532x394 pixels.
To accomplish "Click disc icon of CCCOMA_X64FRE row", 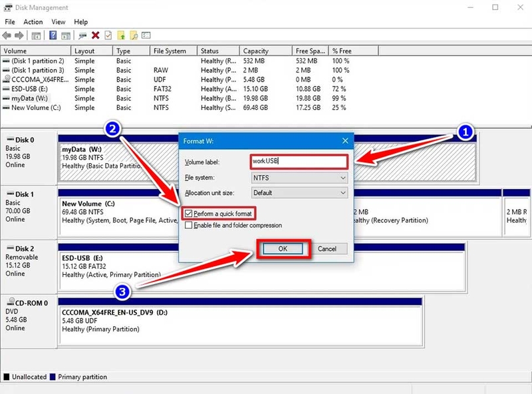I will coord(6,79).
